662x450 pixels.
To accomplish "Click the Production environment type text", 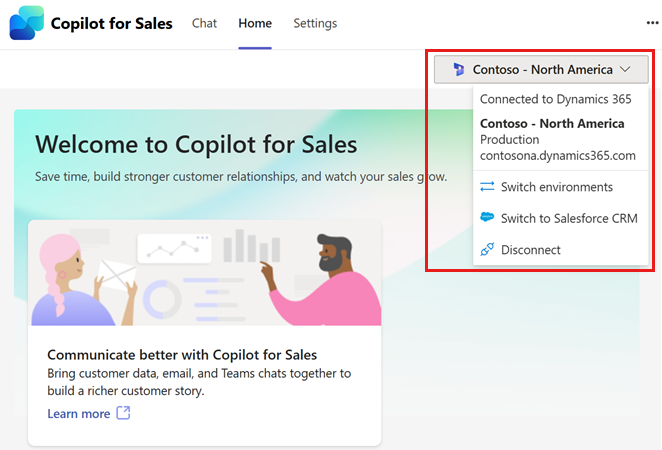I will (510, 139).
